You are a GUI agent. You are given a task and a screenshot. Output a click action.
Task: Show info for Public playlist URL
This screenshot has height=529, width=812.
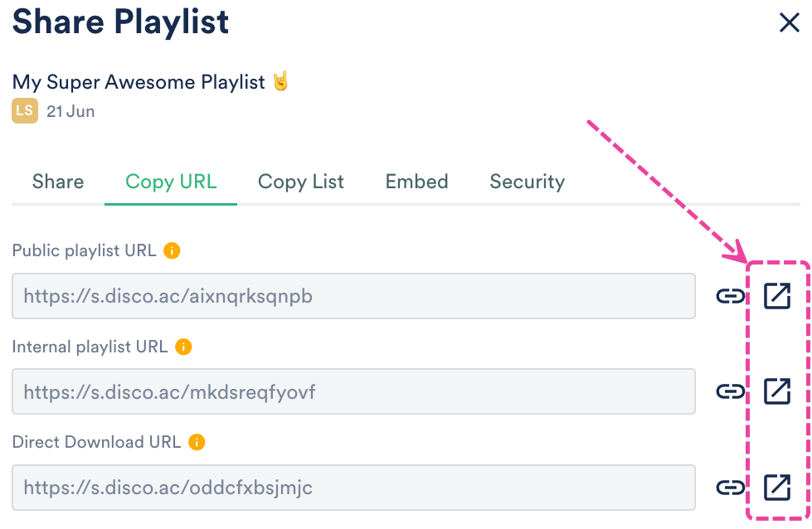tap(172, 250)
